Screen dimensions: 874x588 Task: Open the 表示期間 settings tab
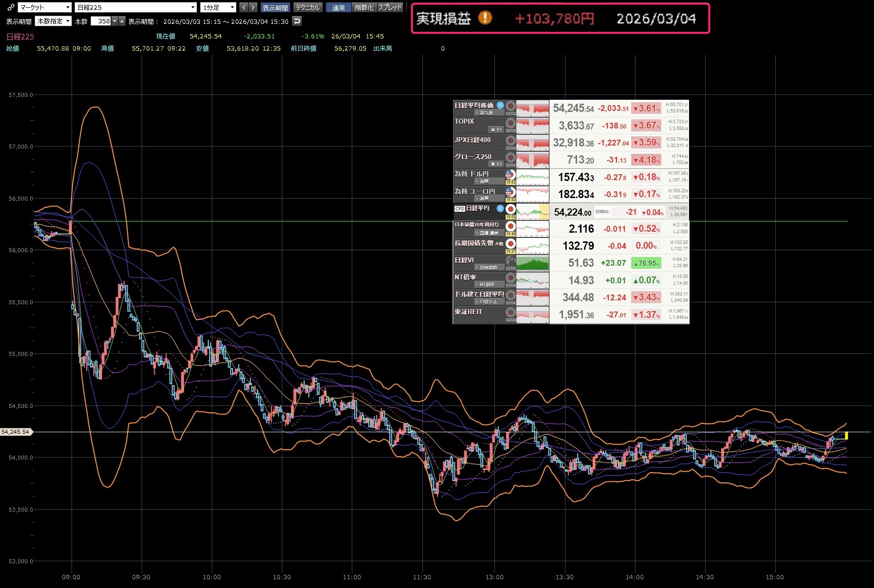click(x=275, y=7)
